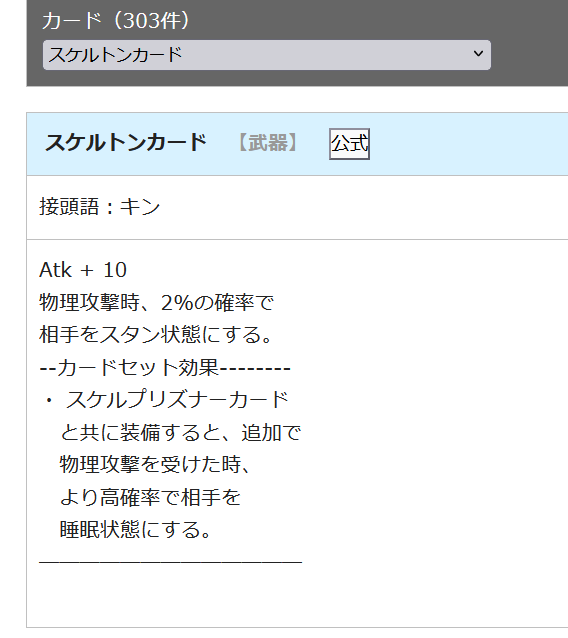Click the 睡眠状態にする。 text line
Viewport: 568px width, 638px height.
[x=135, y=529]
